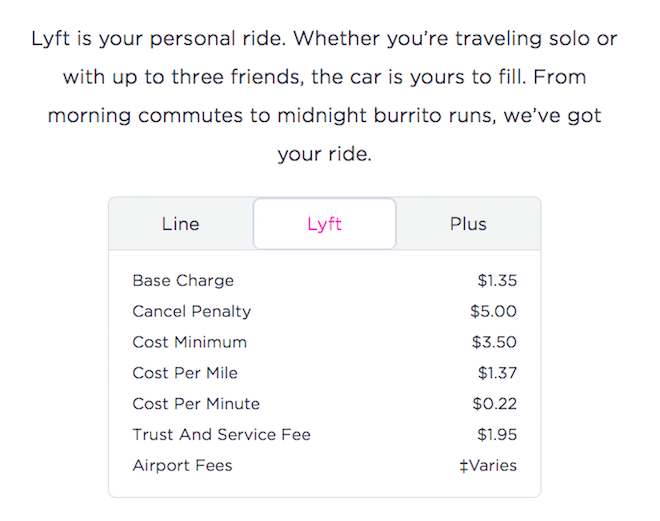
Task: Select the $0.22 per minute price
Action: [495, 404]
